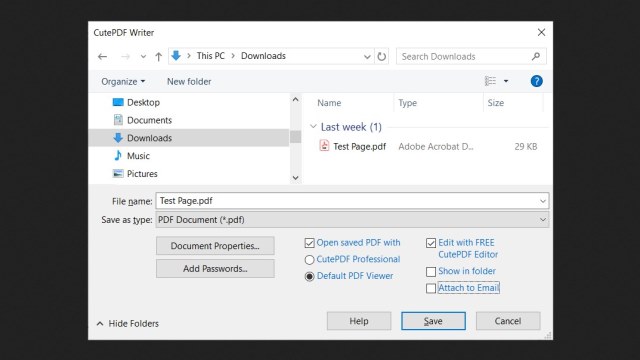Refresh the Downloads folder view
This screenshot has width=640, height=360.
pyautogui.click(x=381, y=56)
